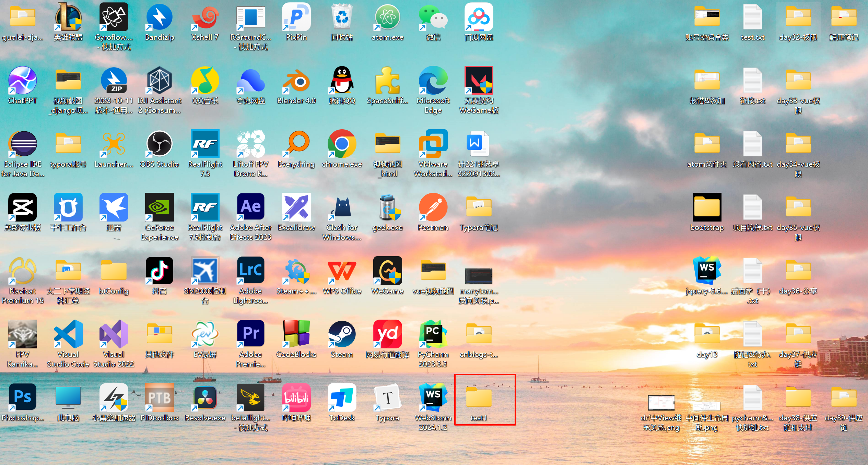Launch the OBS Studio icon
The height and width of the screenshot is (465, 868).
point(160,144)
